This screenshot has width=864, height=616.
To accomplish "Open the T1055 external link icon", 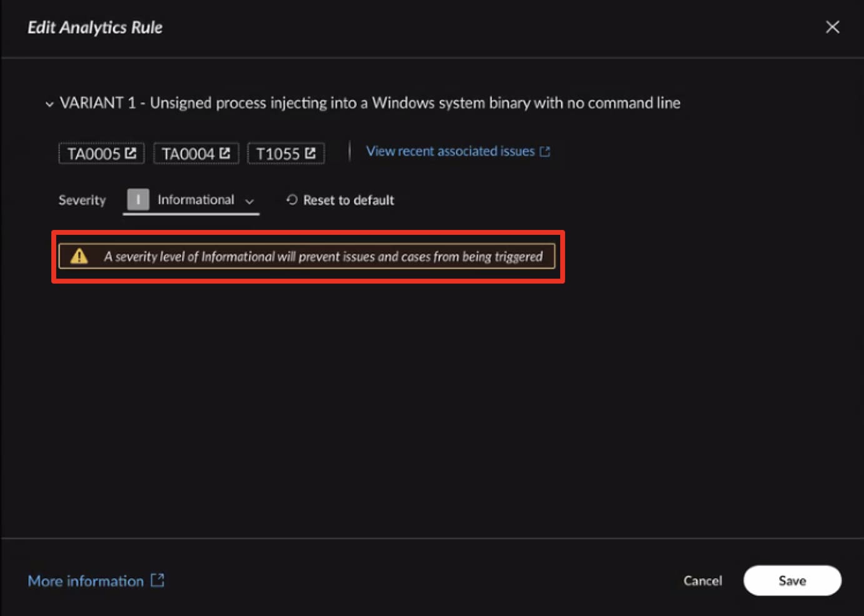I will [x=310, y=153].
